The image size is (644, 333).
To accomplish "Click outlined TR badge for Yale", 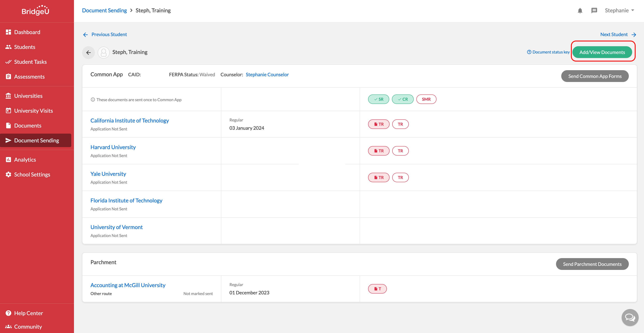I will click(400, 178).
